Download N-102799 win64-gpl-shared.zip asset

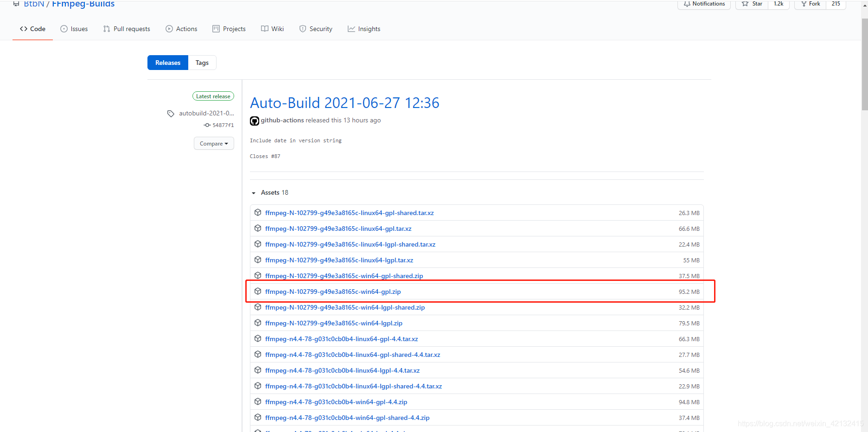click(x=344, y=276)
